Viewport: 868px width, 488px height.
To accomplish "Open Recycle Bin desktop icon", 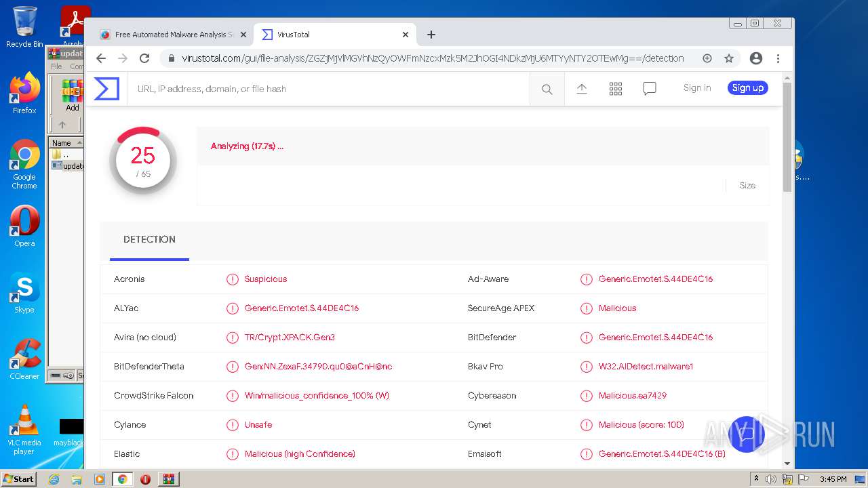I will pyautogui.click(x=24, y=28).
